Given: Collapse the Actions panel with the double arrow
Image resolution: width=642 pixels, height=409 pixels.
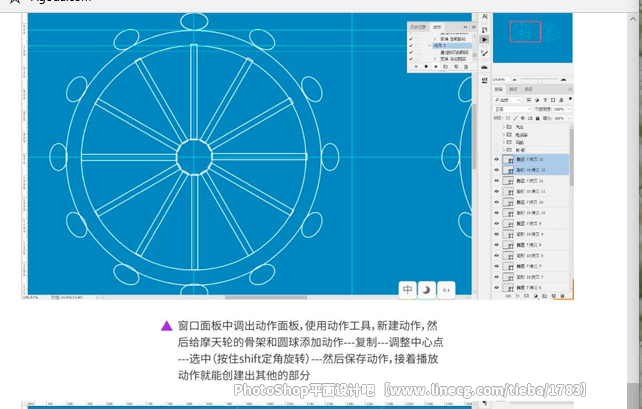Looking at the screenshot, I should click(x=465, y=27).
